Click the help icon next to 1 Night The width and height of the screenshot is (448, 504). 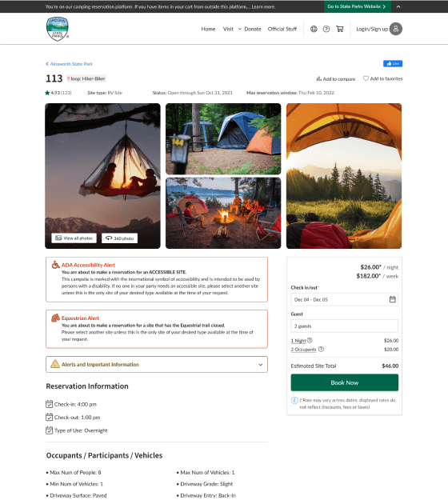coord(310,340)
